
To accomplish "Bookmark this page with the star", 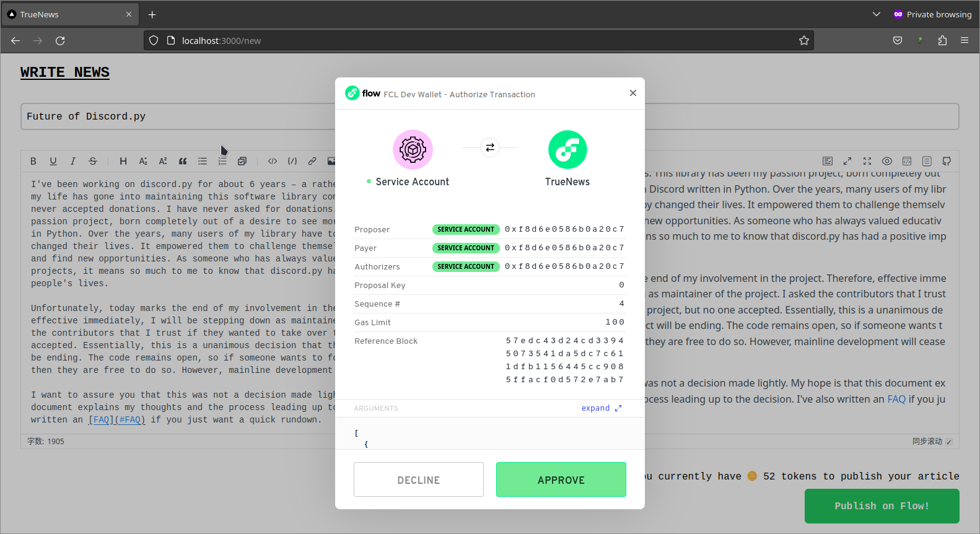I will tap(804, 41).
